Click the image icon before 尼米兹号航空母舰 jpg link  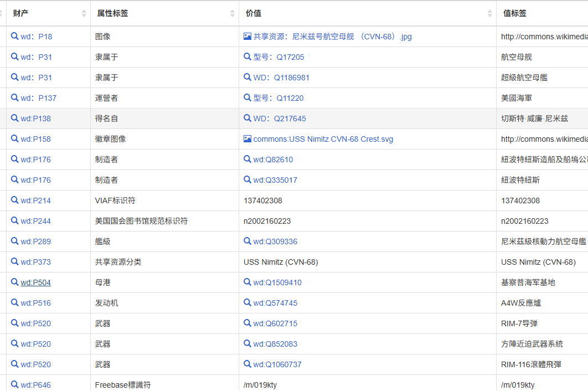247,37
